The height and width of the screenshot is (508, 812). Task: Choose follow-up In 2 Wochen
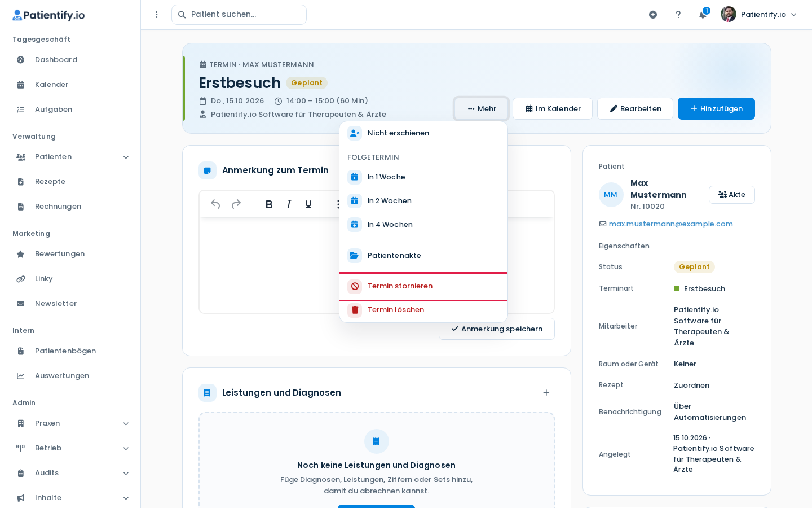423,201
